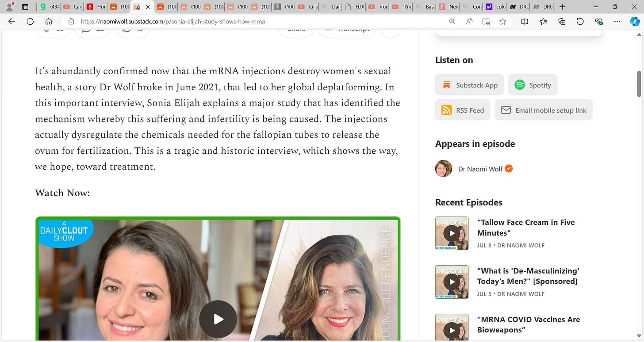Click the vertical page scrollbar
Screen dimensions: 644x342
click(x=639, y=84)
